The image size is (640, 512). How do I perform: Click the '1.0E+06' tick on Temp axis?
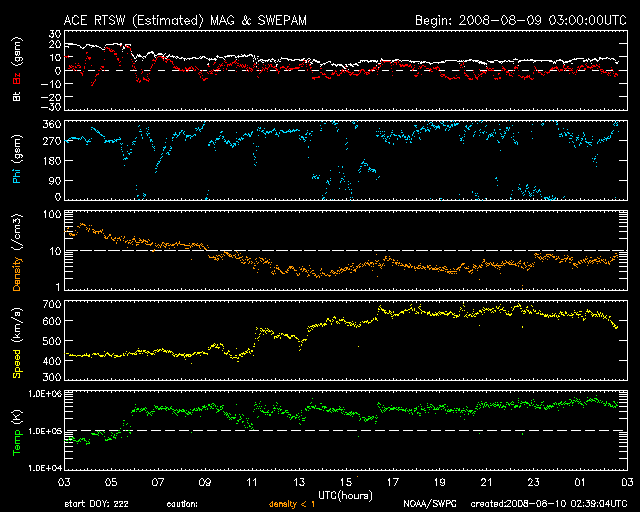pyautogui.click(x=45, y=394)
